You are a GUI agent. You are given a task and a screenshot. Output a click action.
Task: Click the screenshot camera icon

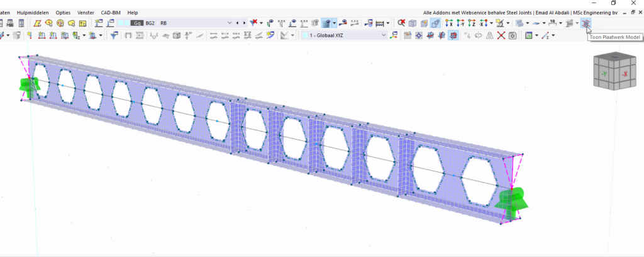pos(513,35)
